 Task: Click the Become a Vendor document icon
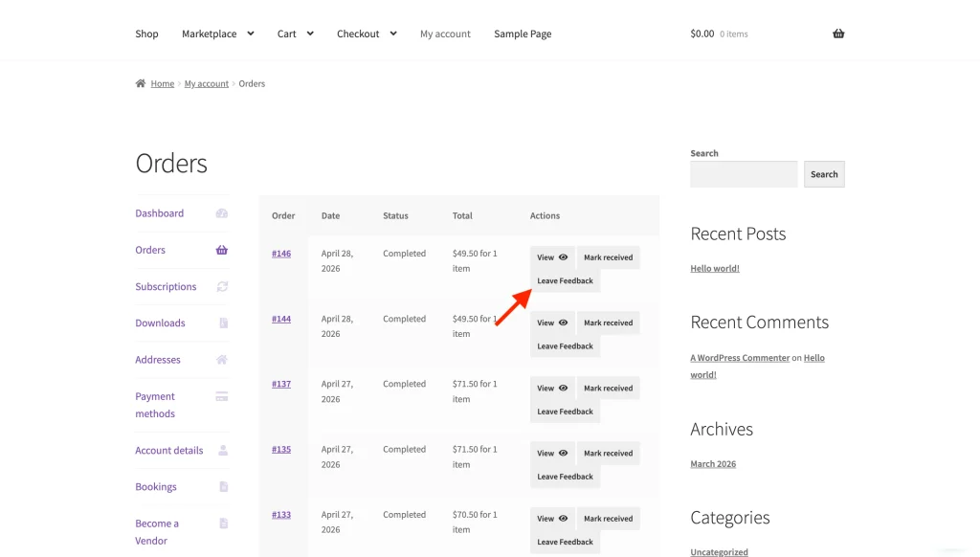(x=224, y=524)
